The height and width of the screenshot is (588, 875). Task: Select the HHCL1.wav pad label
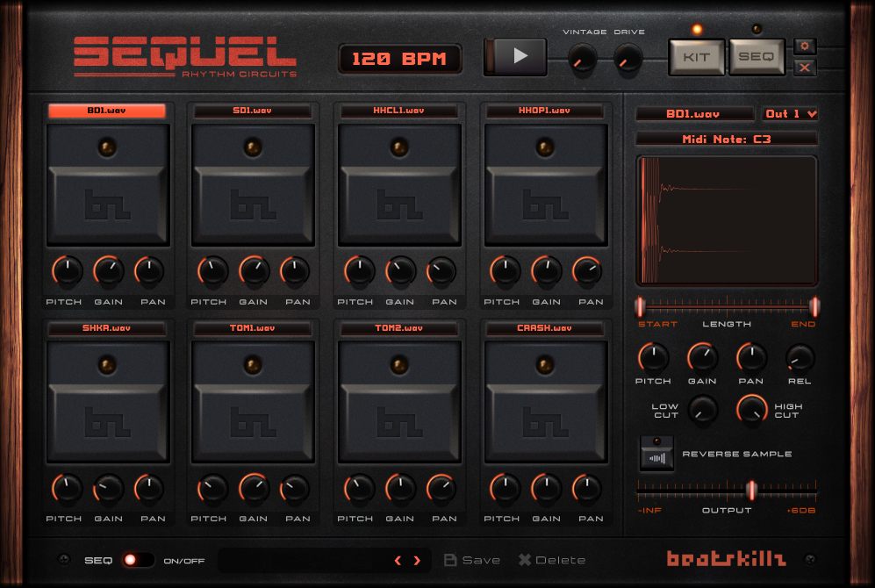point(398,111)
